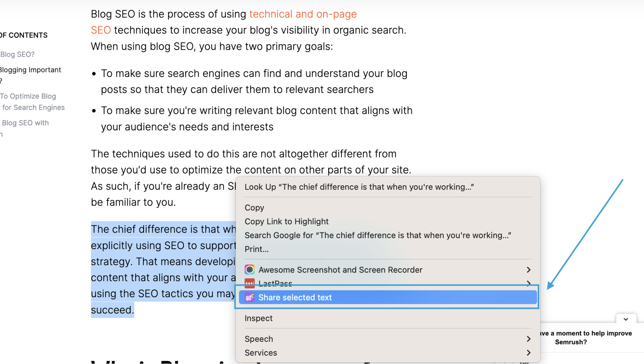The width and height of the screenshot is (644, 364).
Task: Expand the Speech submenu
Action: 528,339
